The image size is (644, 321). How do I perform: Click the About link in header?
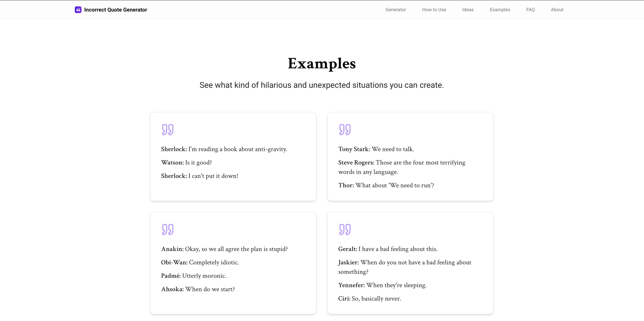point(557,10)
